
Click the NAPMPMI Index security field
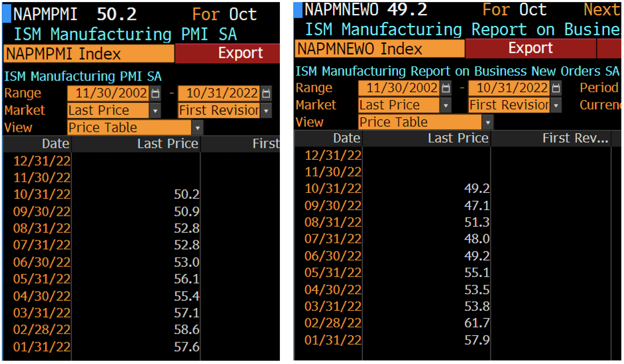pyautogui.click(x=89, y=54)
